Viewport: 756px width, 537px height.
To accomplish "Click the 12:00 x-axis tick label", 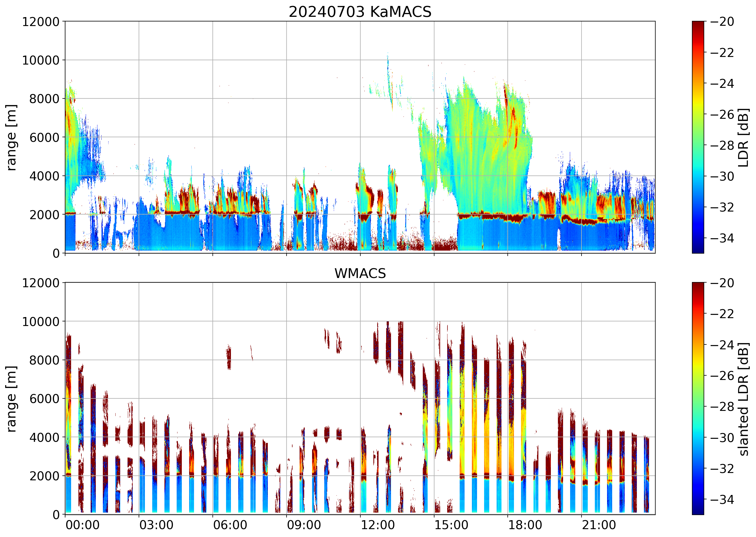I will tap(377, 525).
